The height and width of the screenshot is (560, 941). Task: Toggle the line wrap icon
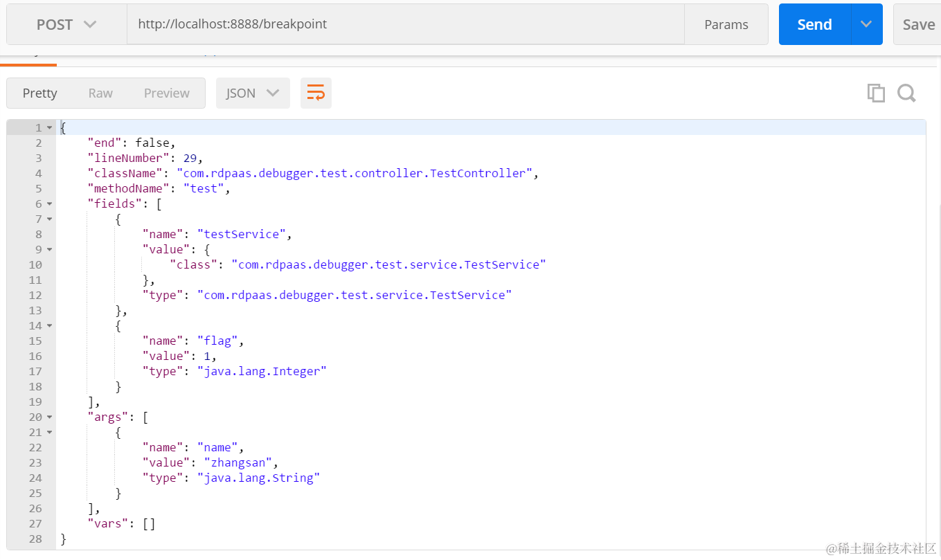(x=316, y=93)
